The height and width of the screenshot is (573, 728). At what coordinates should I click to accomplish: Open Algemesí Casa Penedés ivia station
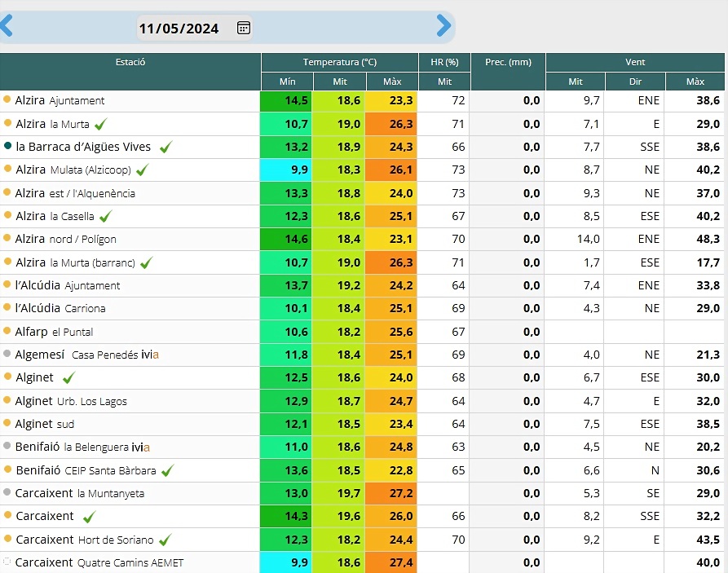coord(86,355)
